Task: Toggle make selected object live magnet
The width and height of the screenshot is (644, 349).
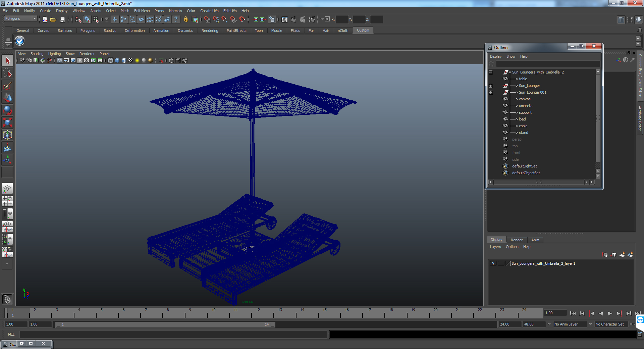Action: [242, 19]
